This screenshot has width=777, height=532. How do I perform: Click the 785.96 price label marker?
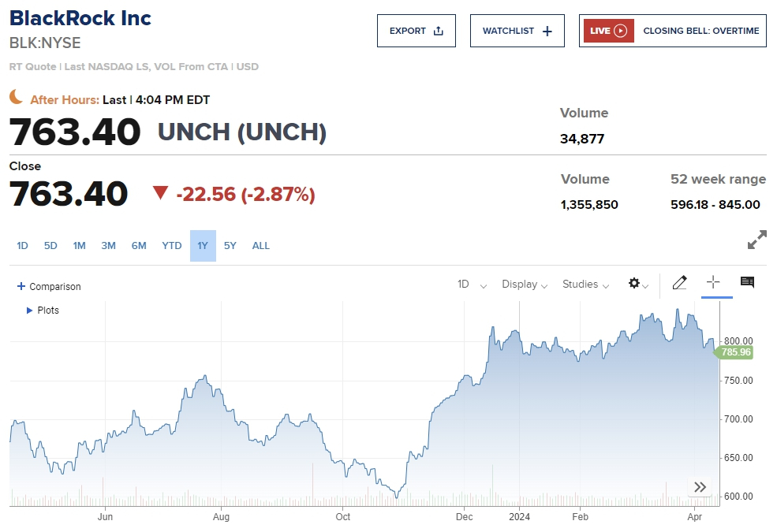click(x=735, y=352)
